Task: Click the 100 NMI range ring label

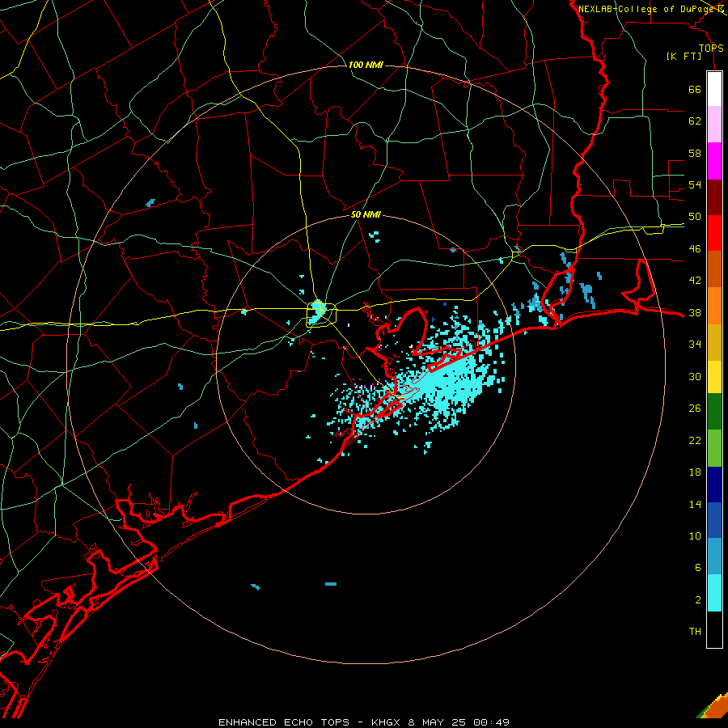Action: (366, 65)
